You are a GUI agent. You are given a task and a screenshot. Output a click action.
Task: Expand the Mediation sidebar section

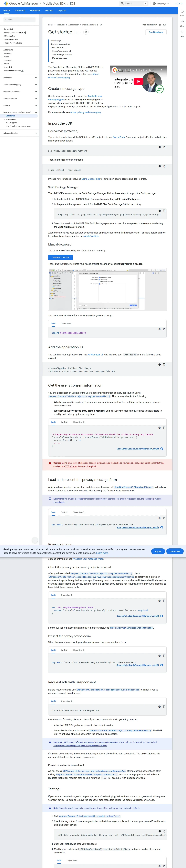pyautogui.click(x=36, y=78)
